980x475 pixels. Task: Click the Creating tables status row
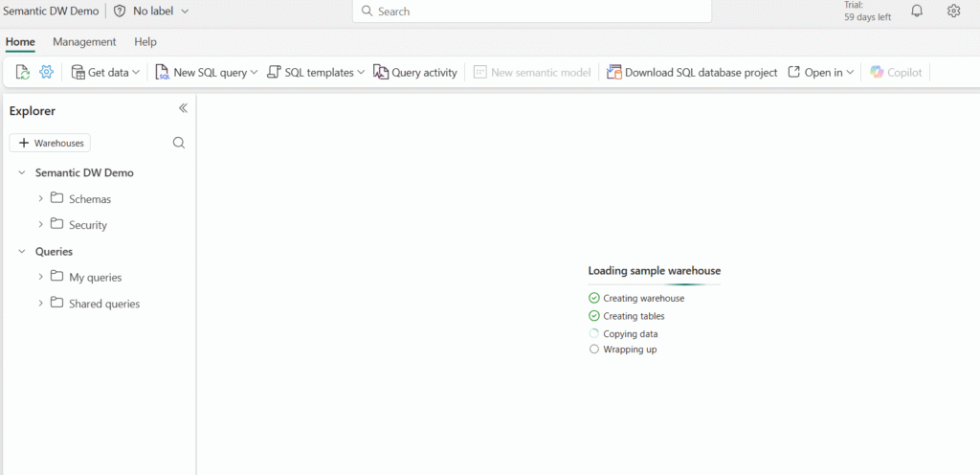627,316
